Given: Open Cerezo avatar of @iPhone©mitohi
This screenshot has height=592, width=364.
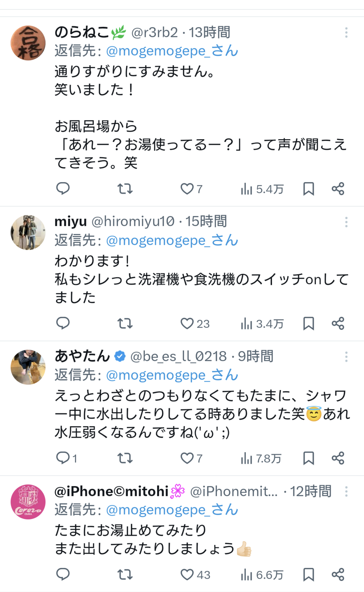Looking at the screenshot, I should tap(28, 502).
